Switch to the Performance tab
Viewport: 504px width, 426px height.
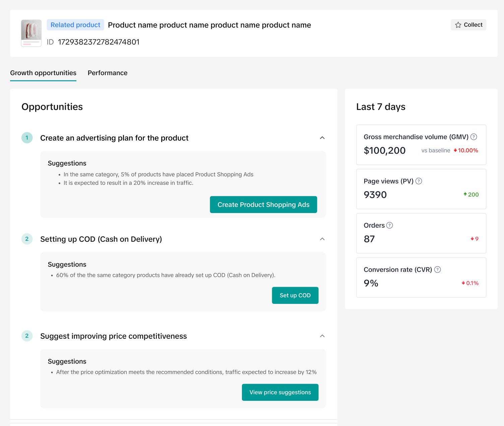pyautogui.click(x=107, y=73)
